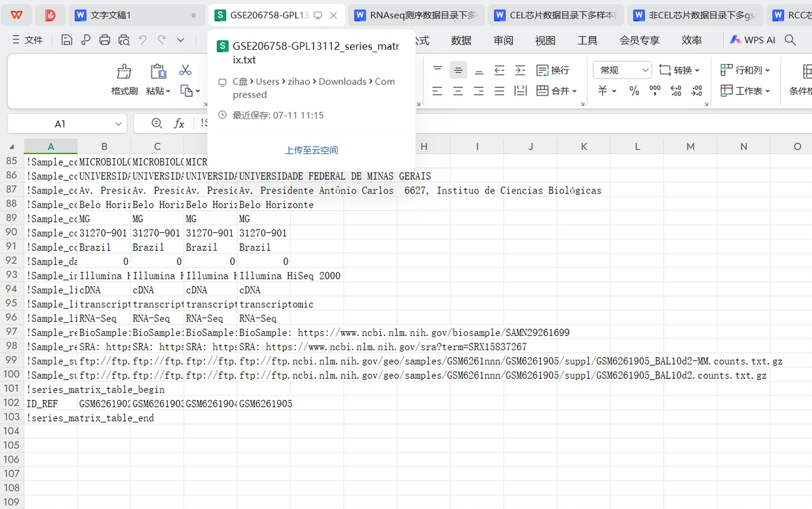This screenshot has height=509, width=812.
Task: Toggle Wrap Text (换行)
Action: point(552,70)
